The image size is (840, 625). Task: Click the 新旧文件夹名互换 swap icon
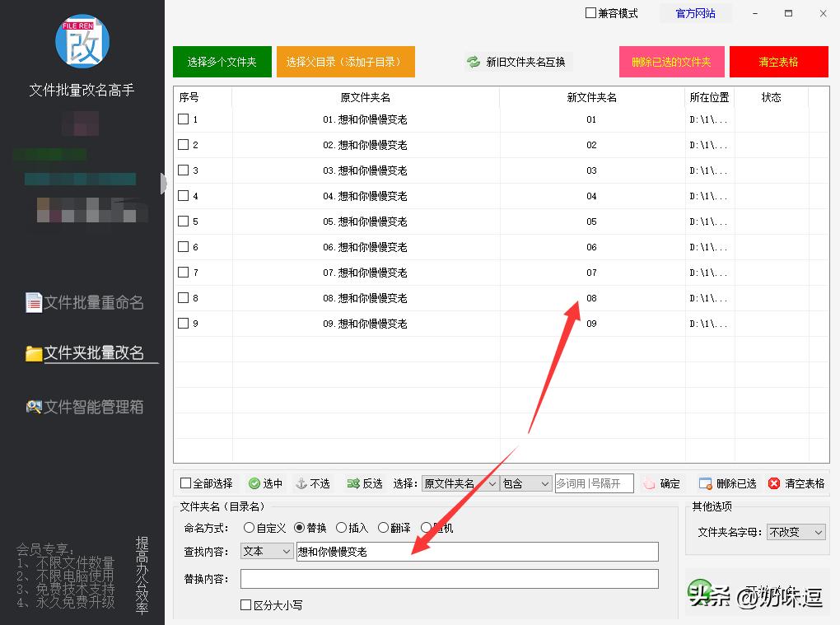click(x=472, y=61)
